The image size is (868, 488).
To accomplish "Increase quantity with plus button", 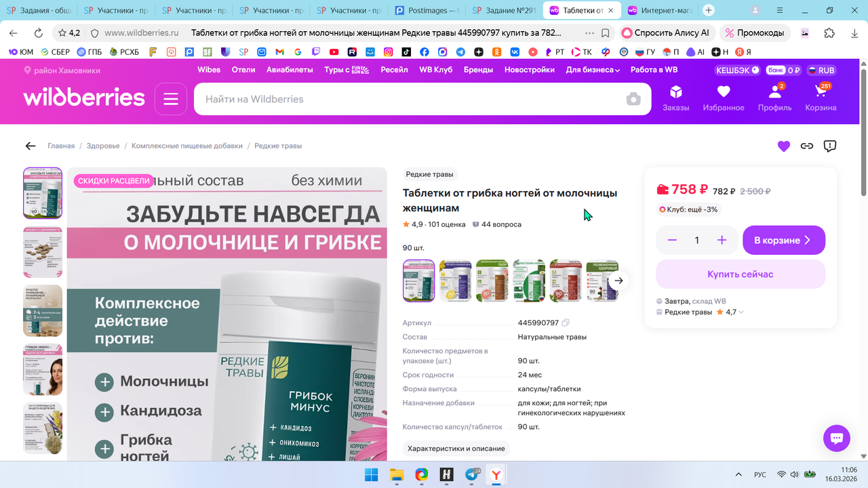I will point(722,240).
